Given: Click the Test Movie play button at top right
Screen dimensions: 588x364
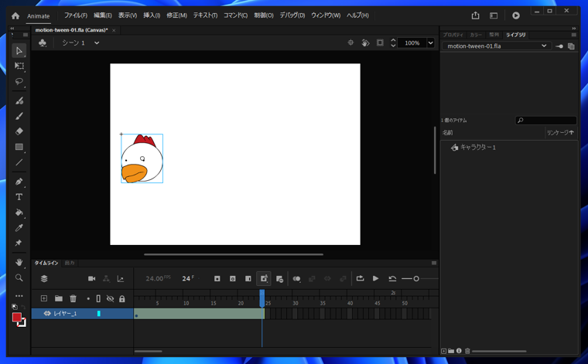Looking at the screenshot, I should (516, 15).
